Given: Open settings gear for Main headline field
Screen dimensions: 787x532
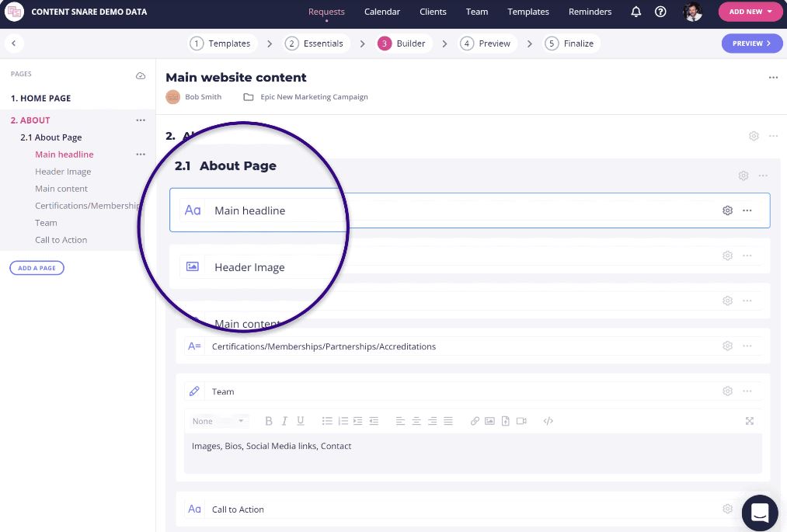Looking at the screenshot, I should coord(727,210).
